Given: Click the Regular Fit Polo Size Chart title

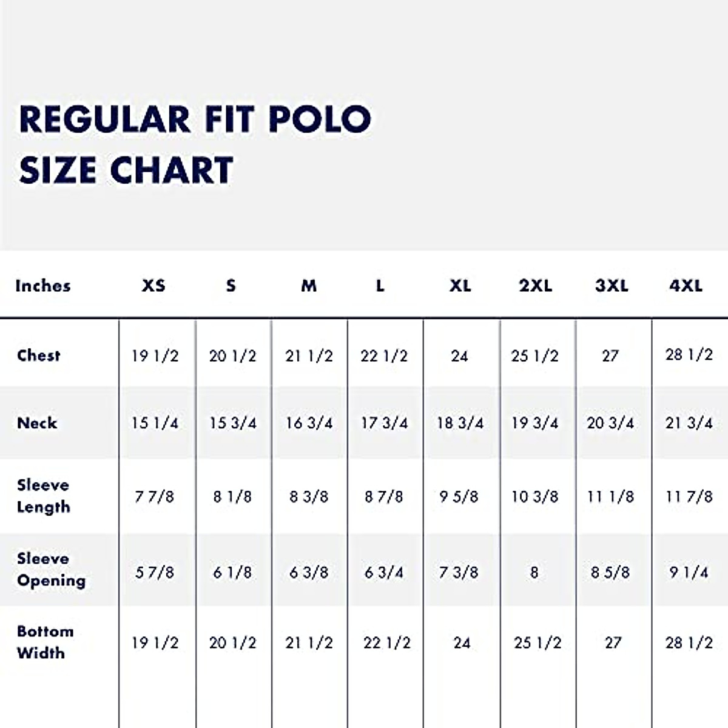Looking at the screenshot, I should 194,143.
